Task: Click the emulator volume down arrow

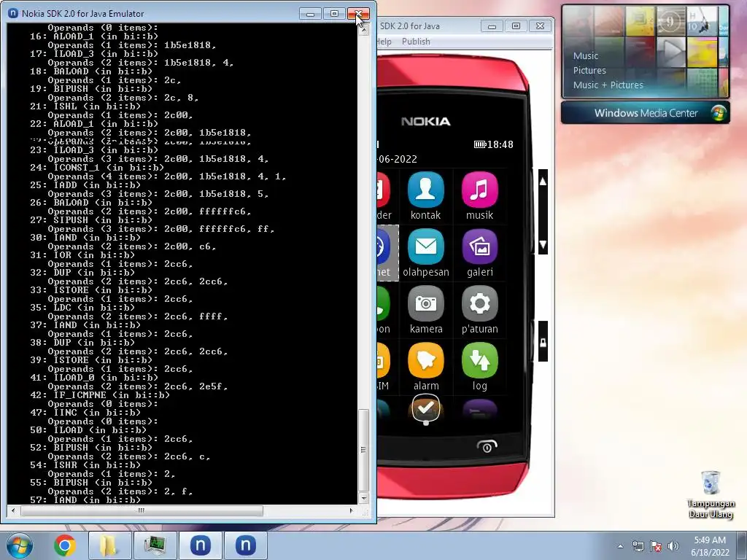Action: [x=543, y=244]
